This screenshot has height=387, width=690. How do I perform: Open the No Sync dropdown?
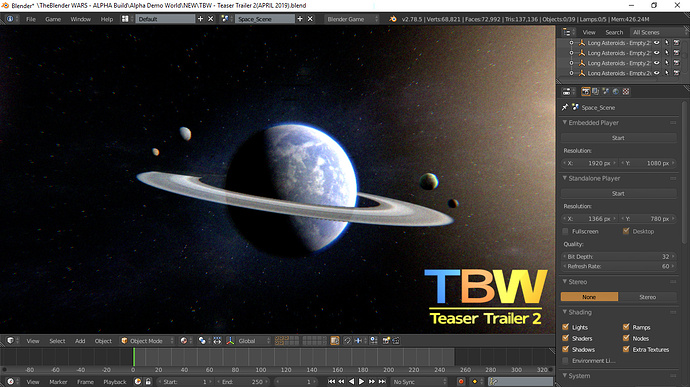tap(419, 382)
